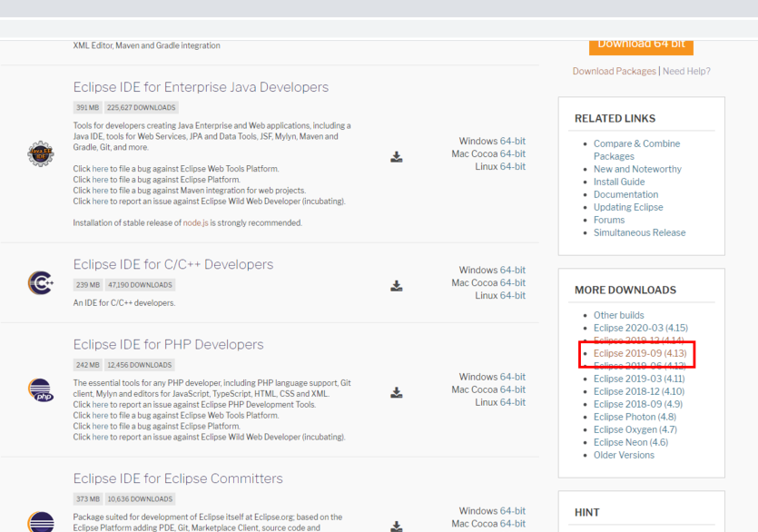Click the 'MORE DOWNLOADS' heading
The image size is (758, 532).
point(625,291)
